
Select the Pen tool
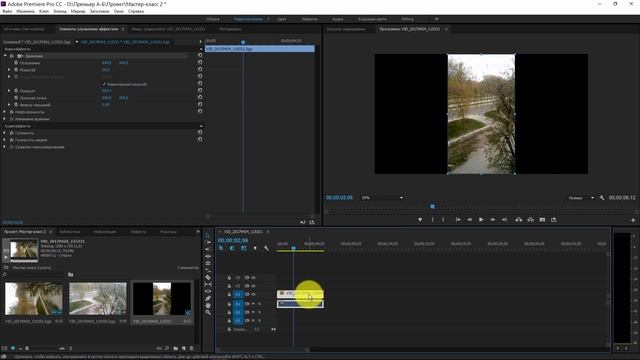coord(208,298)
